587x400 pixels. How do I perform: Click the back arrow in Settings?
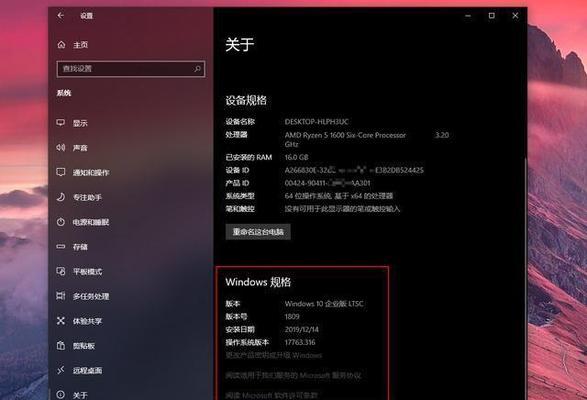click(61, 15)
